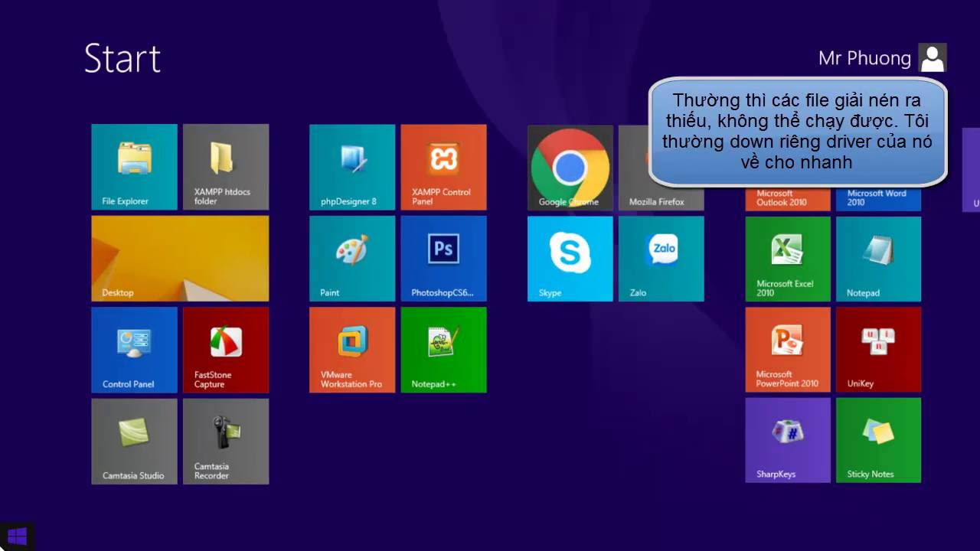This screenshot has width=980, height=551.
Task: Launch the phpDesigner 8 tile
Action: click(352, 167)
